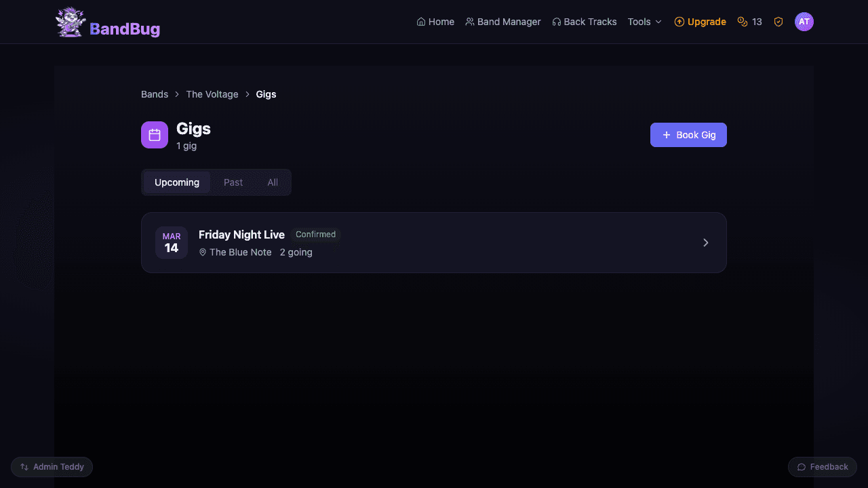Click the purple Gigs calendar icon
Image resolution: width=868 pixels, height=488 pixels.
(155, 135)
